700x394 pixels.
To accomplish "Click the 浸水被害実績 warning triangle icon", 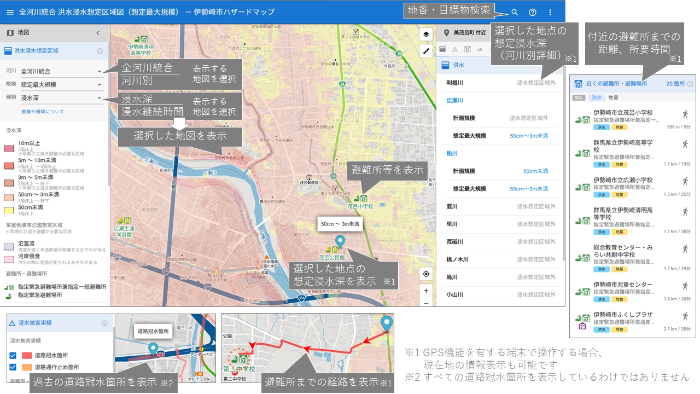I will [12, 323].
